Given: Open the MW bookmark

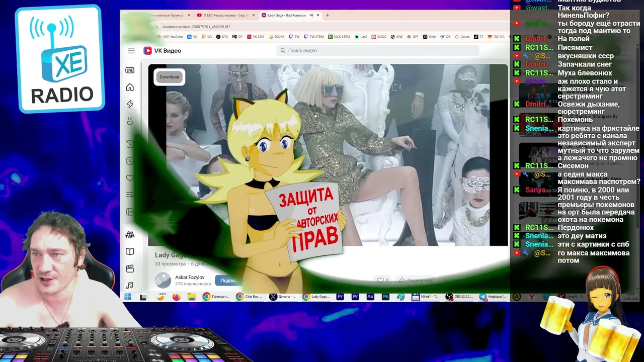Looking at the screenshot, I should pyautogui.click(x=396, y=37).
